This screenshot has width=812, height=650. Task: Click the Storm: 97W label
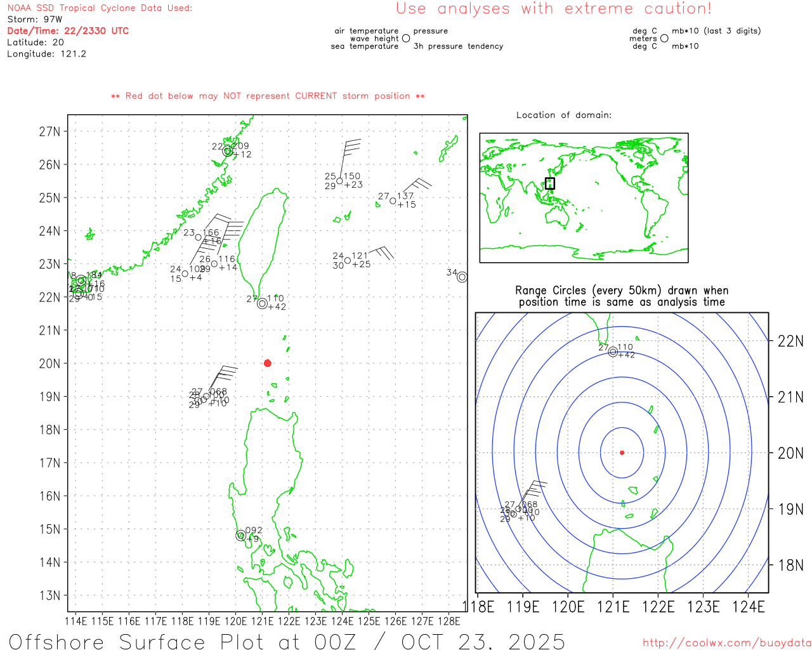click(35, 19)
